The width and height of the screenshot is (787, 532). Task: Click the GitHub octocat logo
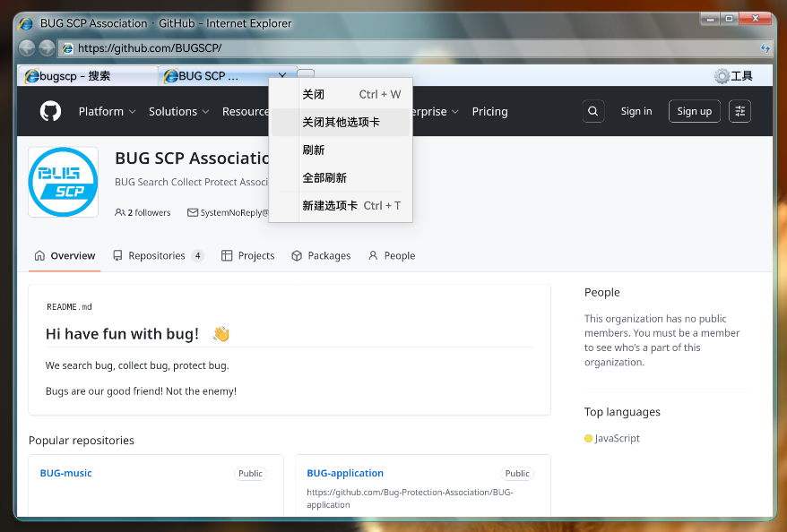[51, 111]
